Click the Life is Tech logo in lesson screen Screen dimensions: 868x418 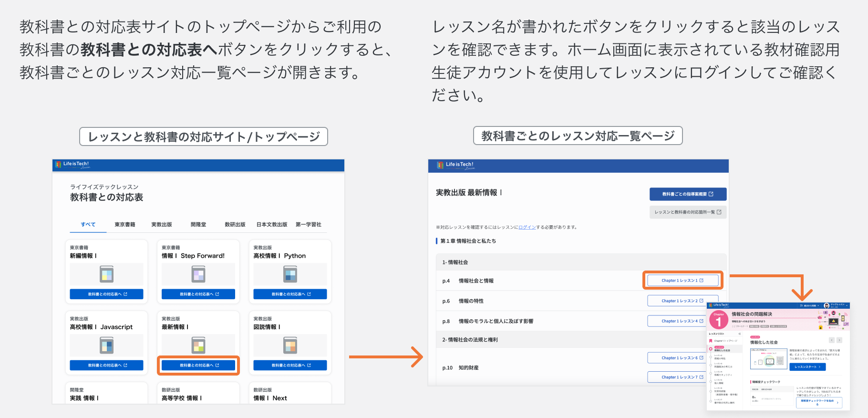719,305
